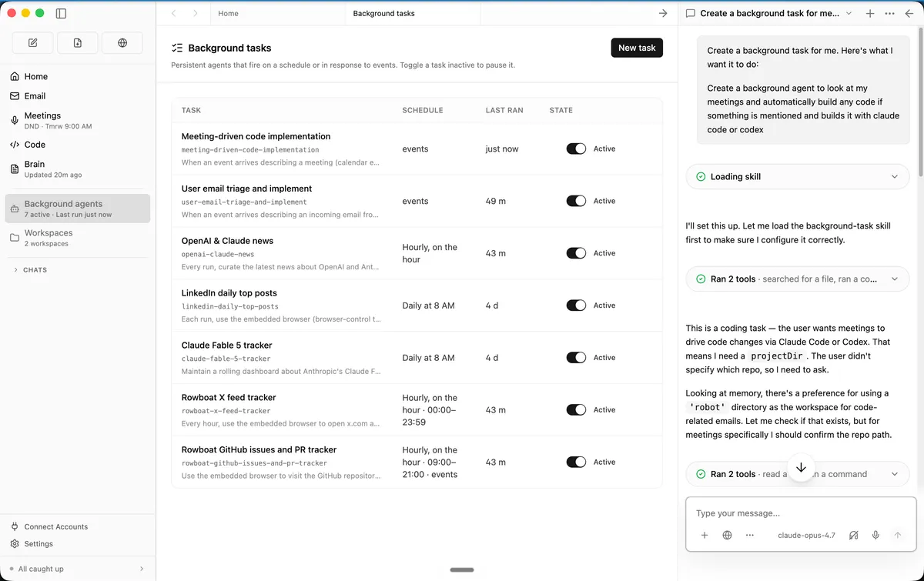The height and width of the screenshot is (581, 924).
Task: Click the new file icon in sidebar
Action: pyautogui.click(x=78, y=43)
